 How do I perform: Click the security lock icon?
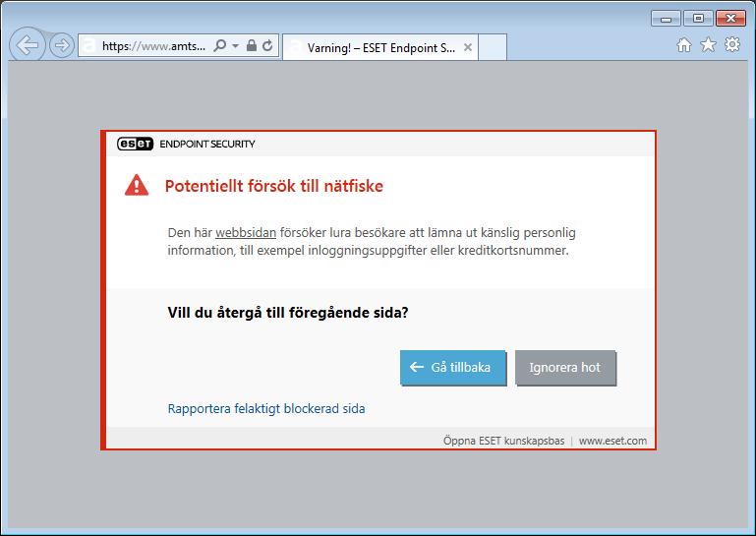[252, 45]
